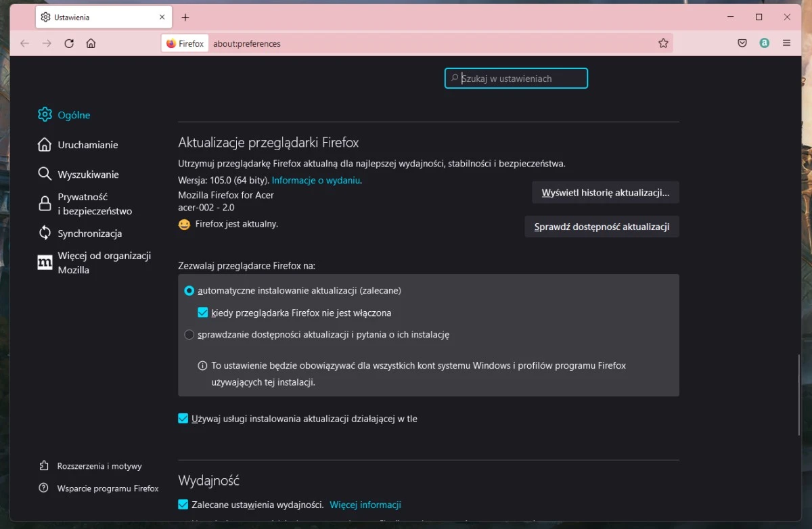Select the Ogólne settings section
The height and width of the screenshot is (529, 812).
pyautogui.click(x=72, y=115)
